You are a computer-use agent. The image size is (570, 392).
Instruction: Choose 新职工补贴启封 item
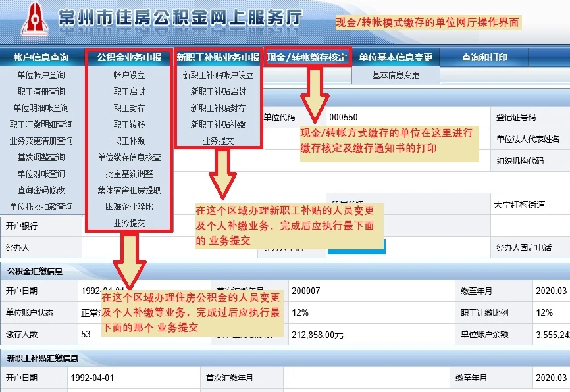pyautogui.click(x=218, y=91)
